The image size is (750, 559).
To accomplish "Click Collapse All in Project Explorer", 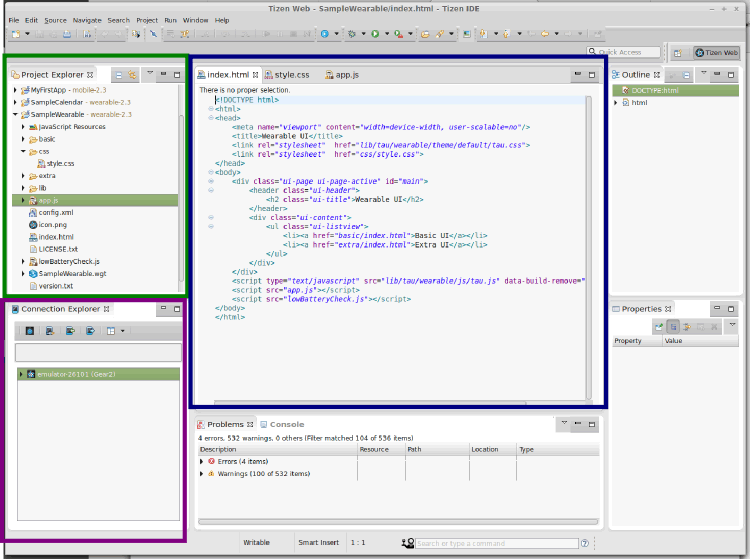I will click(119, 75).
